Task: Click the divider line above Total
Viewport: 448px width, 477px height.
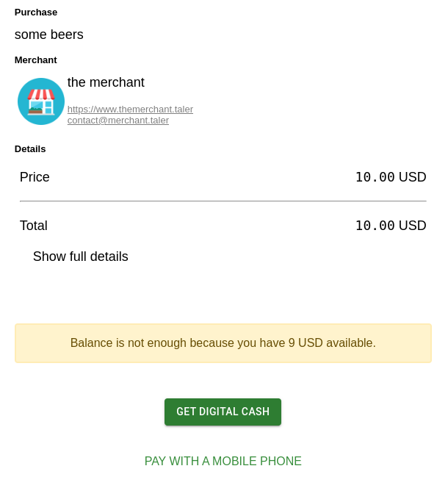Action: point(223,201)
